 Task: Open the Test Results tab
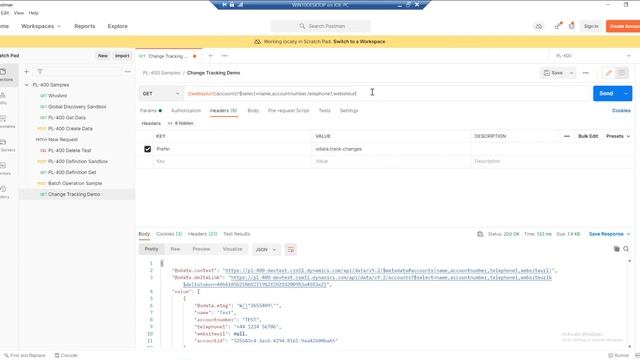pos(237,234)
